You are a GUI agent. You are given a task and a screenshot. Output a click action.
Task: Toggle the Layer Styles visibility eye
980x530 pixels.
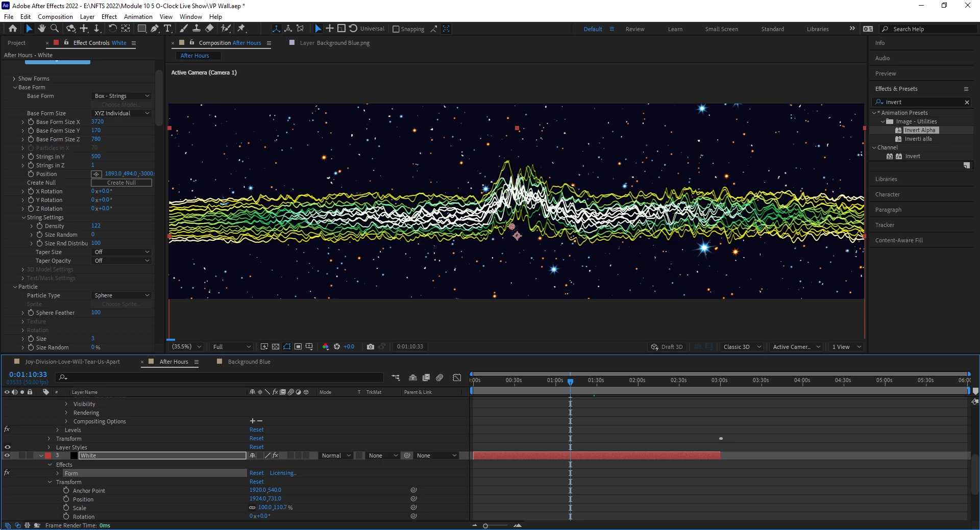click(x=7, y=447)
